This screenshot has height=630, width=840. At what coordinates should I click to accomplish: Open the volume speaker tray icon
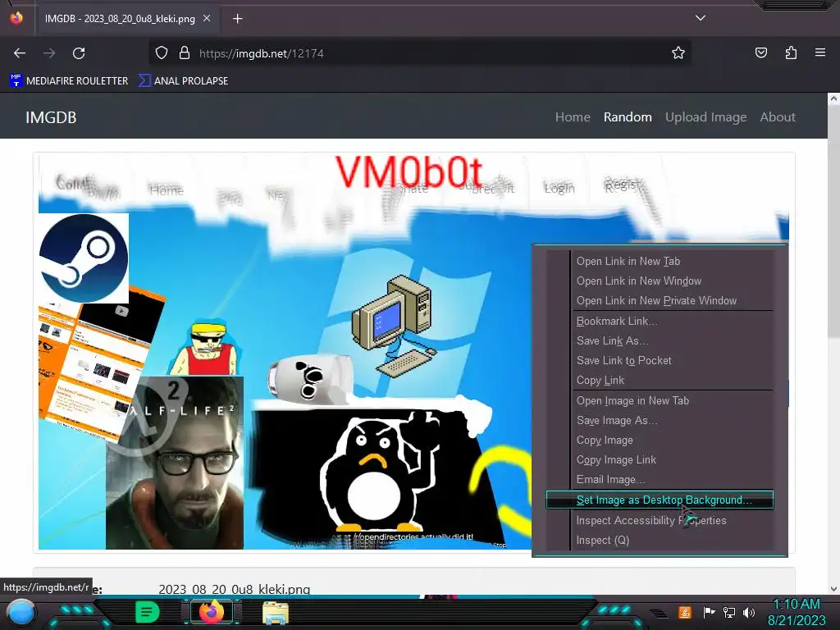749,612
